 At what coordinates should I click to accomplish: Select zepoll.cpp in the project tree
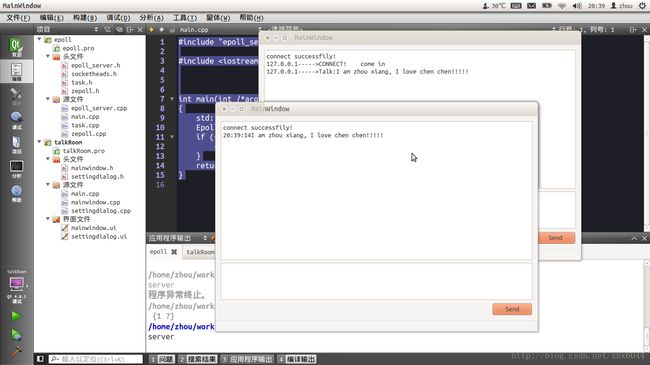[88, 134]
